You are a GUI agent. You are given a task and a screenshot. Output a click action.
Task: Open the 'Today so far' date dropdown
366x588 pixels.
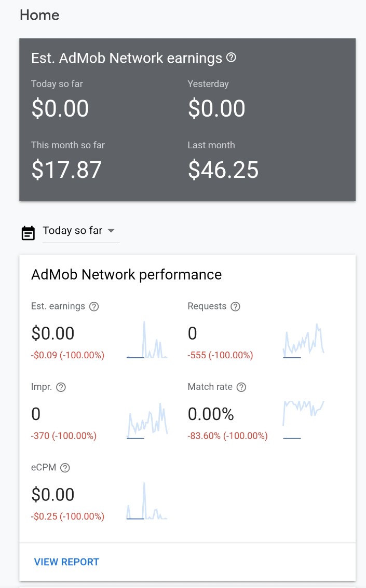coord(79,231)
